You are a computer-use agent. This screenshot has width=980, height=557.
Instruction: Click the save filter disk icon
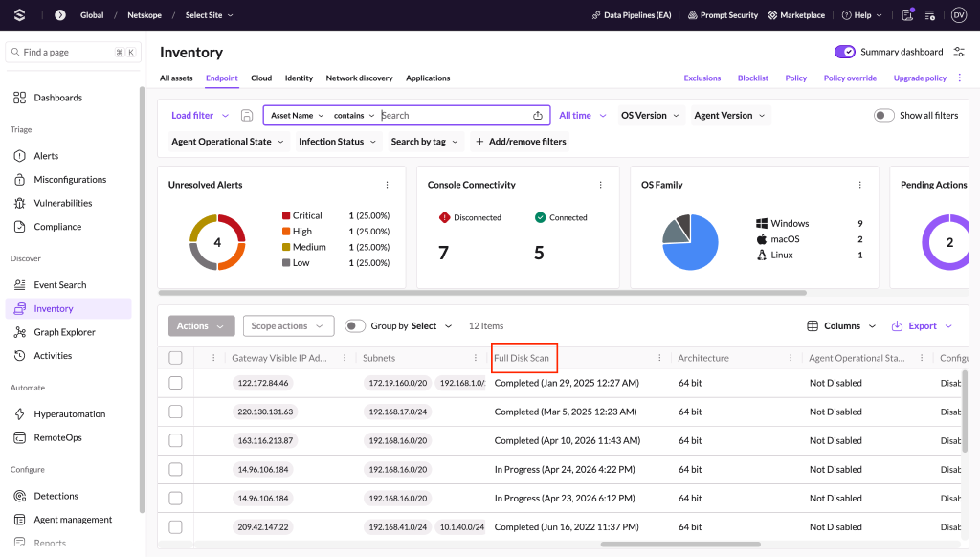[247, 115]
